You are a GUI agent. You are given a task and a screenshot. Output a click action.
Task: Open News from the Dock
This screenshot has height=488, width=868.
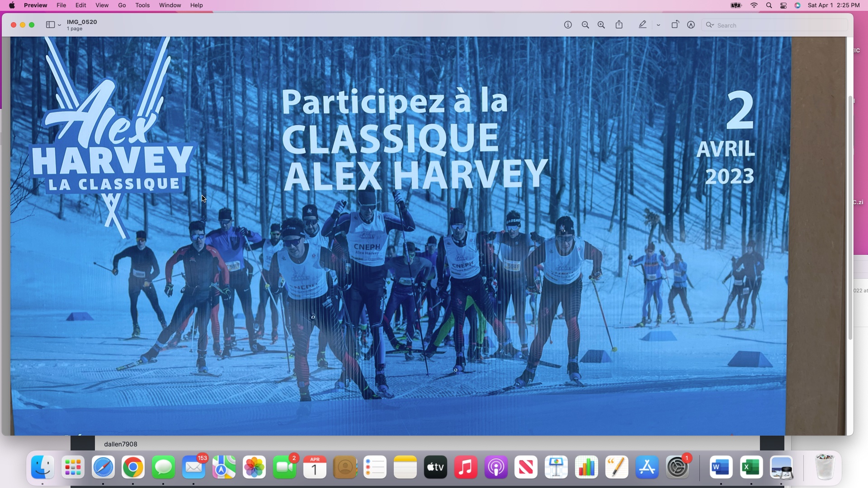[x=526, y=467]
